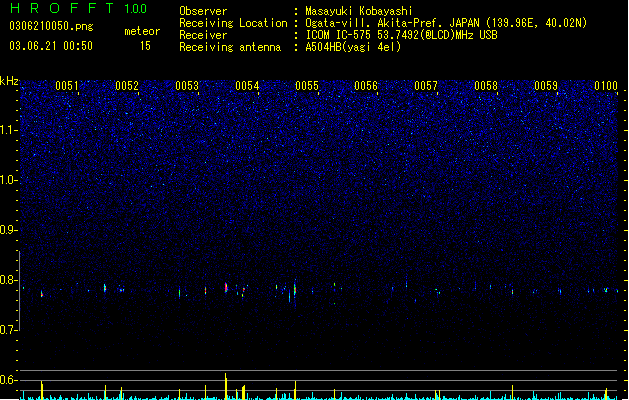Click the 0.8 kHz axis label
The height and width of the screenshot is (400, 629).
9,280
